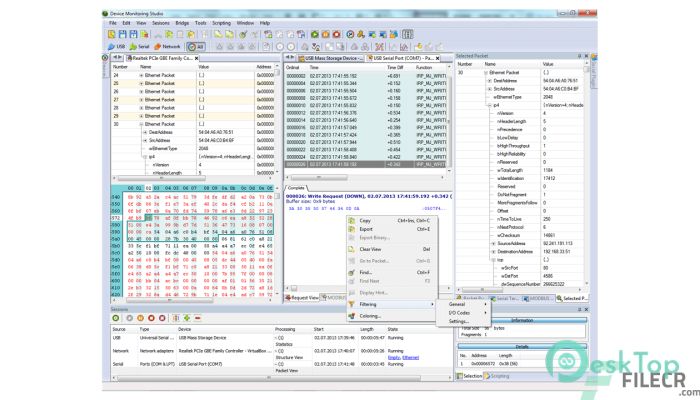Toggle the Network device filter
This screenshot has height=400, width=700.
167,46
